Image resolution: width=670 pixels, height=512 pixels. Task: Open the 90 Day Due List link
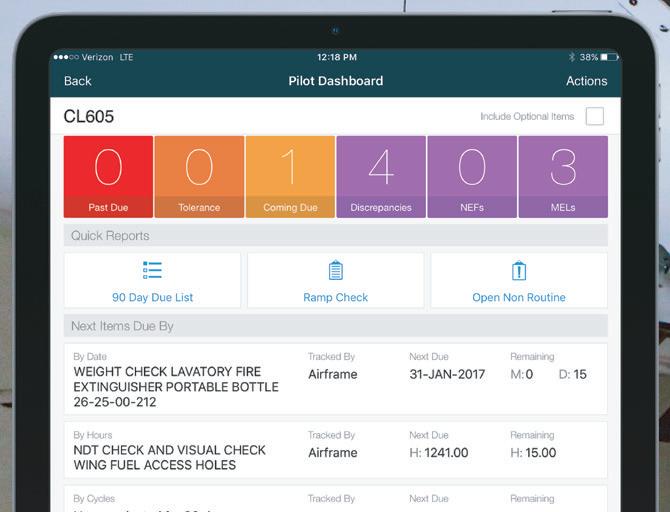pyautogui.click(x=152, y=297)
